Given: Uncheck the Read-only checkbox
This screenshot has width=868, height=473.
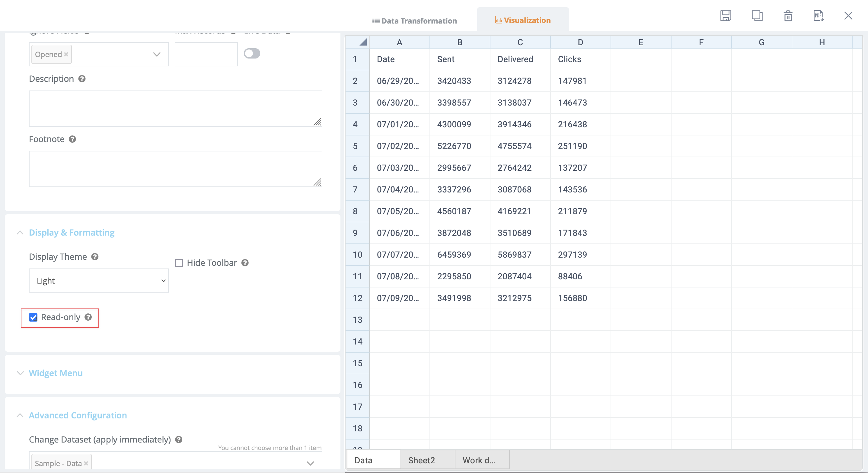Looking at the screenshot, I should point(33,317).
